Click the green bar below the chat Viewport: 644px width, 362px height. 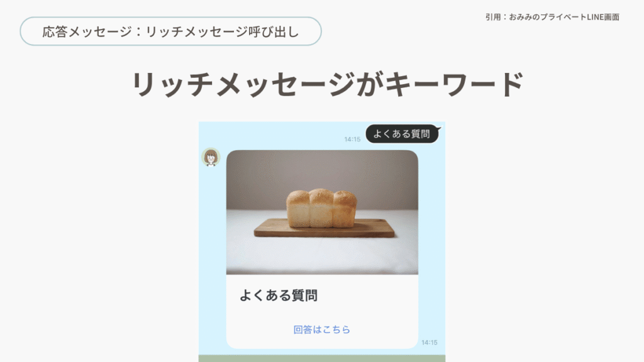(322, 358)
